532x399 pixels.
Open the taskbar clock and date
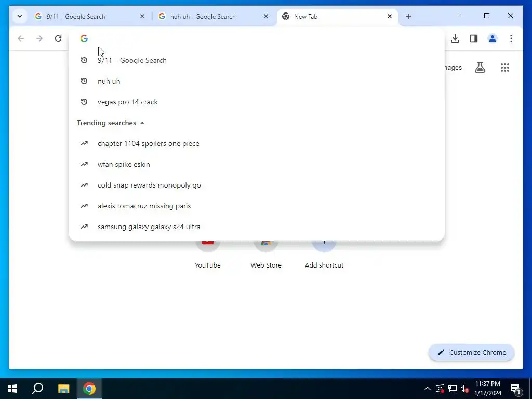coord(488,389)
